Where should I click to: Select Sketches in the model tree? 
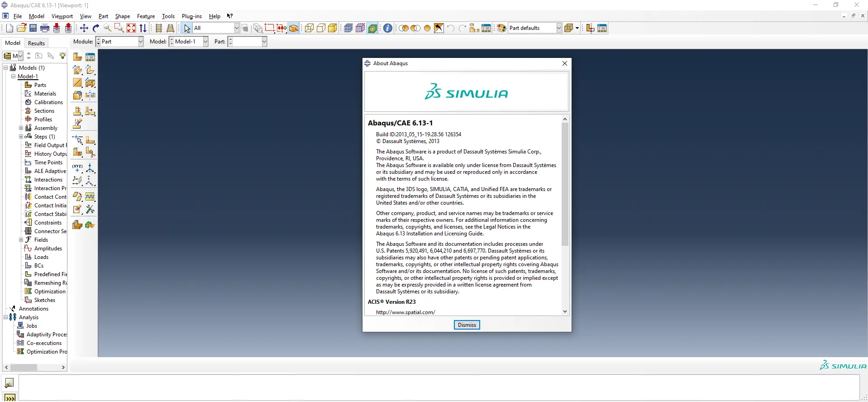coord(45,300)
